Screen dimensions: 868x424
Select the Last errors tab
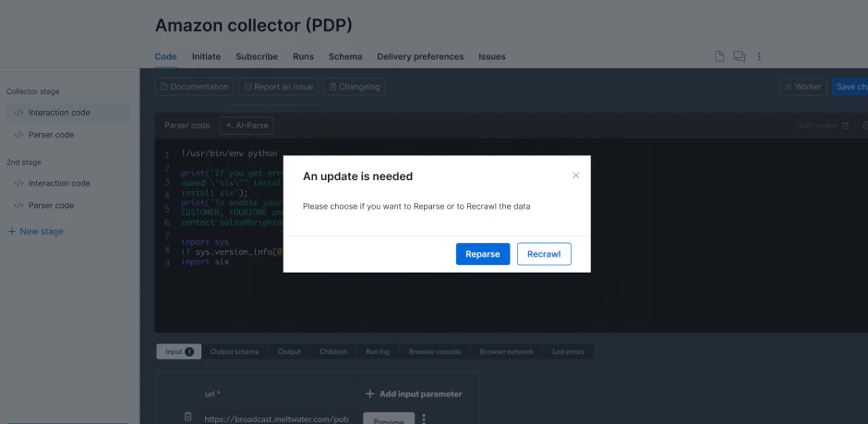[568, 352]
